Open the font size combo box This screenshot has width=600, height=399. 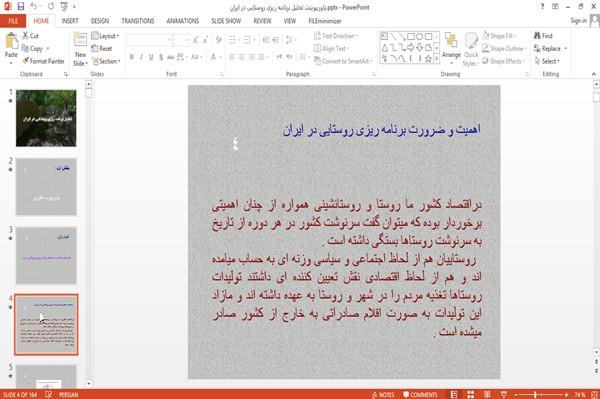181,40
